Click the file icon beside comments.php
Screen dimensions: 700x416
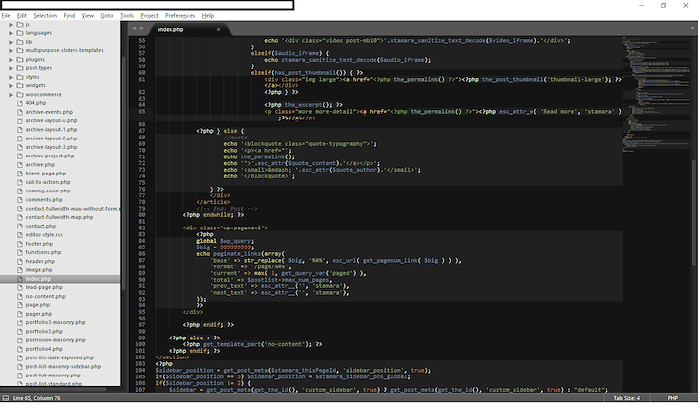click(20, 200)
